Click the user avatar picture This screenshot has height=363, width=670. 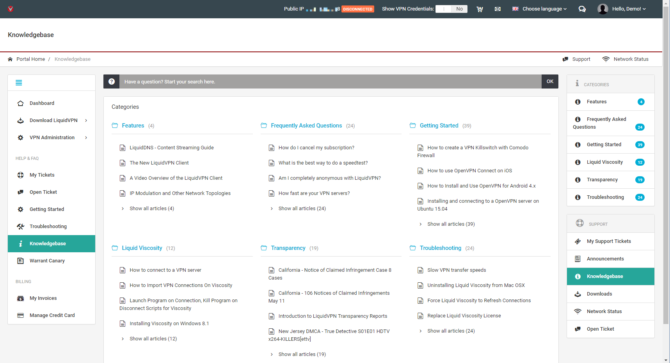coord(603,9)
